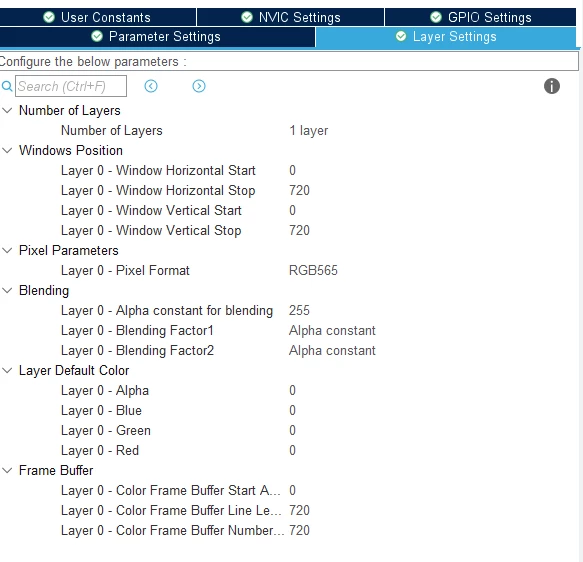583x562 pixels.
Task: Collapse the Frame Buffer group
Action: [x=7, y=470]
